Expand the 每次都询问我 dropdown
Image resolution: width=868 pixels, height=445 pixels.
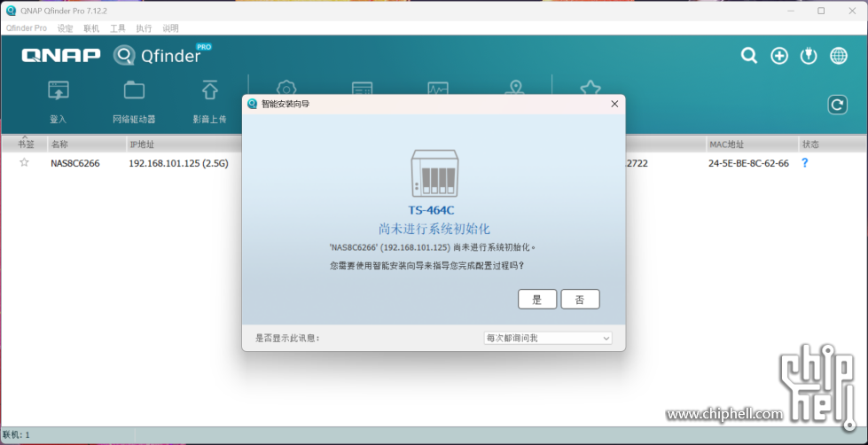(x=547, y=338)
